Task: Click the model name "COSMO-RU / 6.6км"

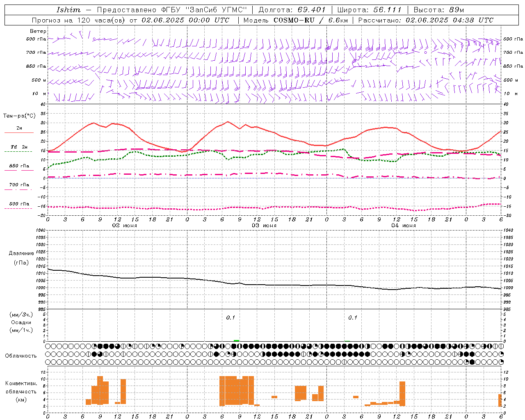Action: click(310, 20)
